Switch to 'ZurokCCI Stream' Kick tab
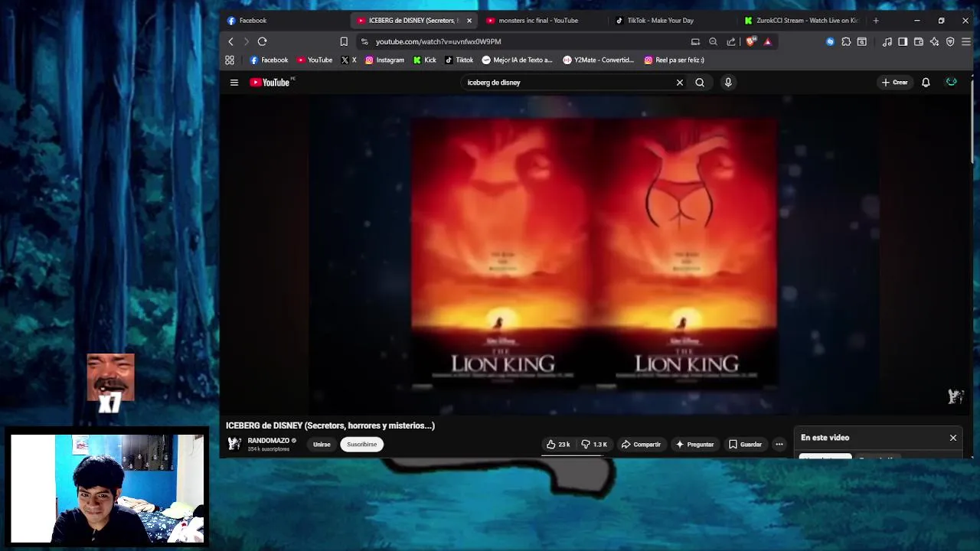980x551 pixels. 801,21
